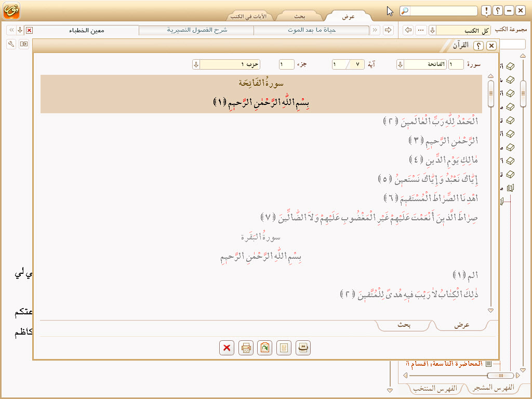Click the verse الحمد لله رب العالمين (٢)
Viewport: 532px width, 399px height.
coord(431,121)
